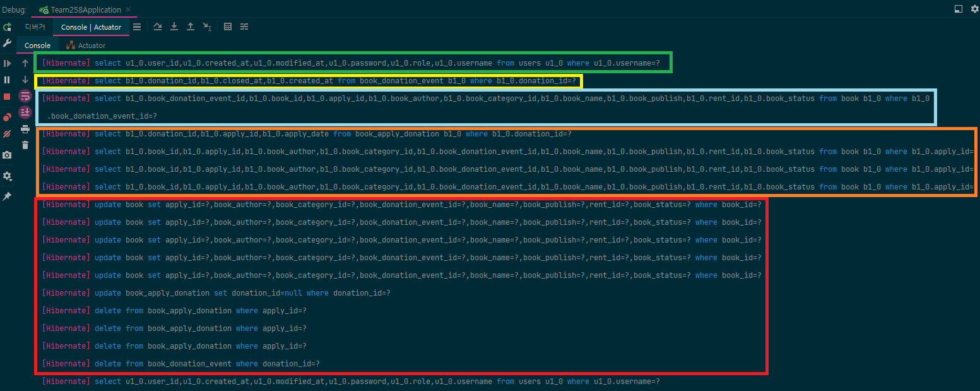
Task: Print console output with the printer icon
Action: click(25, 129)
